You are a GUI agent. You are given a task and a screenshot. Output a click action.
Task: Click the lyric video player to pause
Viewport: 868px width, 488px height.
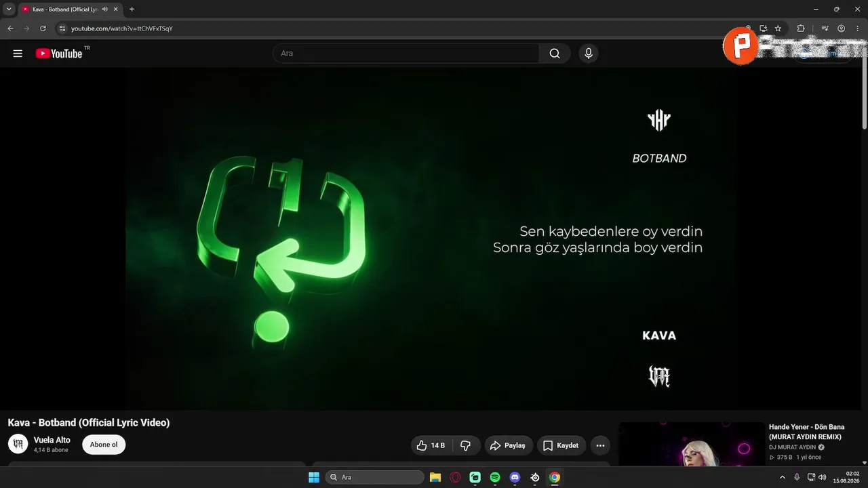click(x=431, y=239)
